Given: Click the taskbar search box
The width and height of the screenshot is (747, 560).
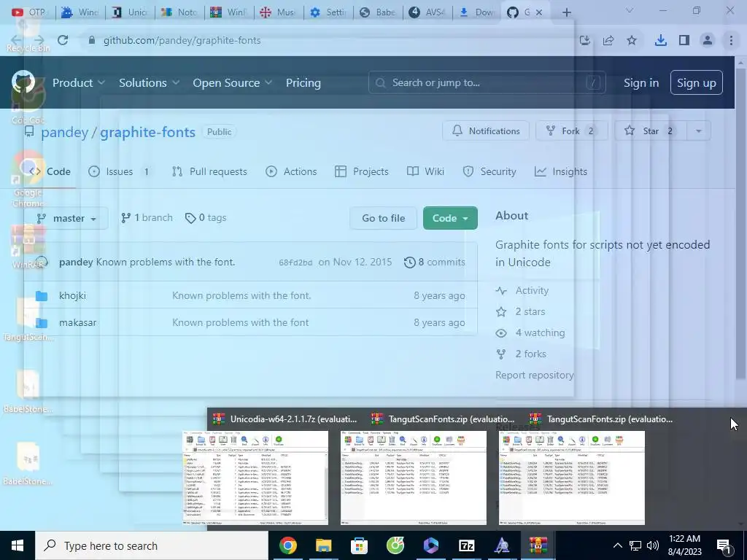Looking at the screenshot, I should pos(152,545).
